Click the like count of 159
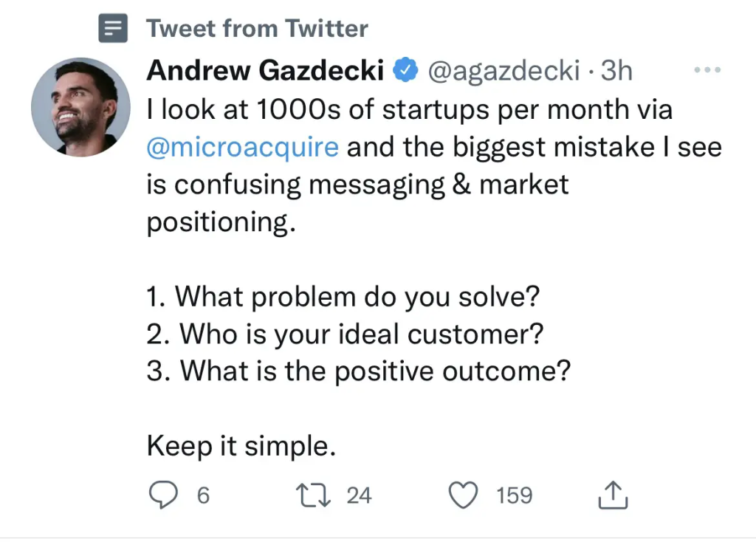The width and height of the screenshot is (756, 542). pos(514,495)
